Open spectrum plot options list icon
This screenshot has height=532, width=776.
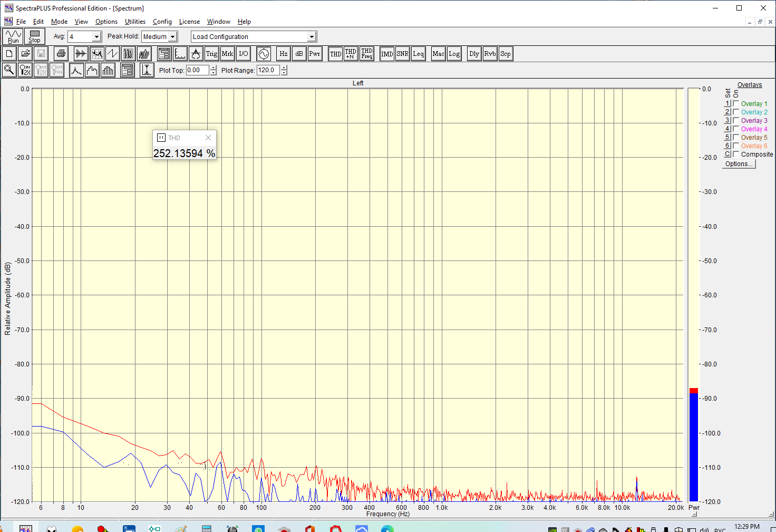click(128, 70)
